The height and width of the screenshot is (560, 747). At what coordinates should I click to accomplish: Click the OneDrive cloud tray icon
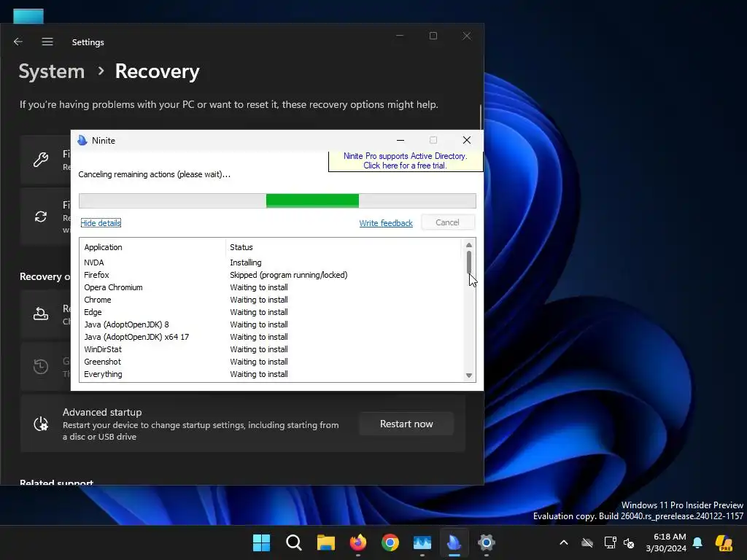coord(587,542)
